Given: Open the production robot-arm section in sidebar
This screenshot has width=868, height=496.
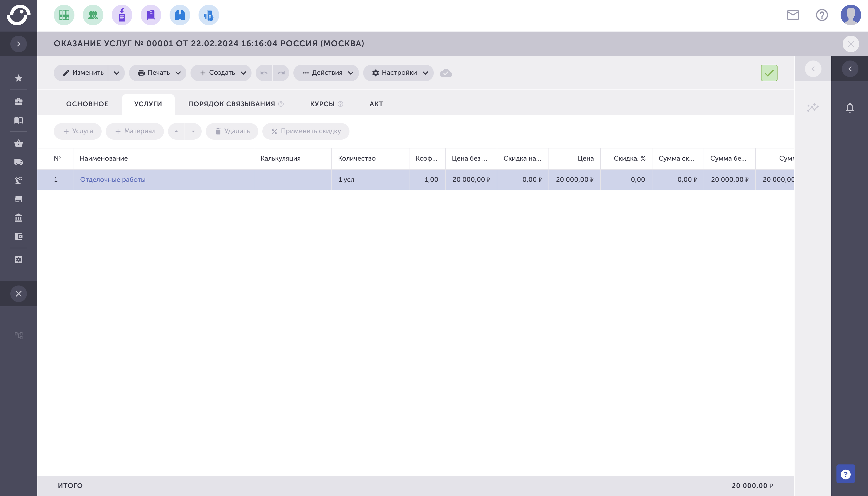Looking at the screenshot, I should tap(18, 180).
